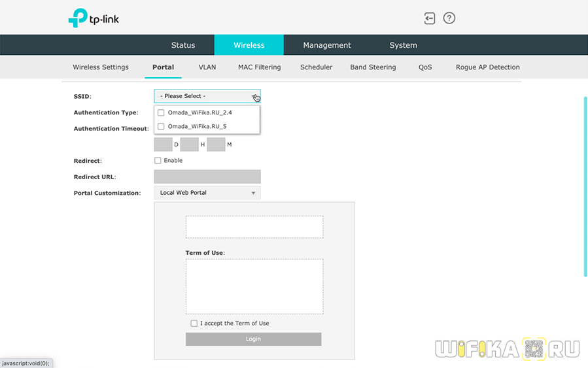Check the Omada_WiFika.RU_5 SSID option
588x368 pixels.
(x=161, y=126)
